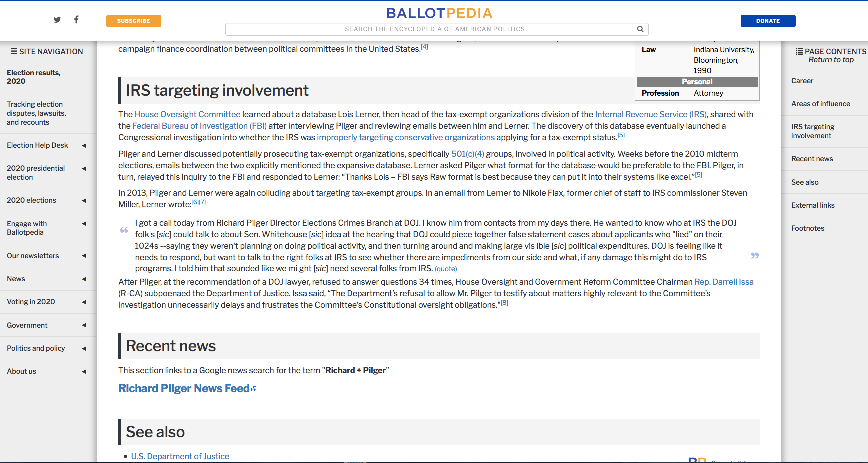The width and height of the screenshot is (868, 463).
Task: Open footnote 8 reference marker
Action: pyautogui.click(x=504, y=303)
